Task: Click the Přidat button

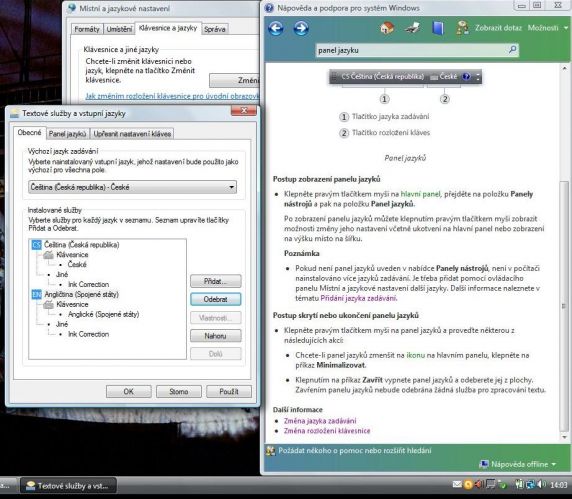Action: coord(216,281)
